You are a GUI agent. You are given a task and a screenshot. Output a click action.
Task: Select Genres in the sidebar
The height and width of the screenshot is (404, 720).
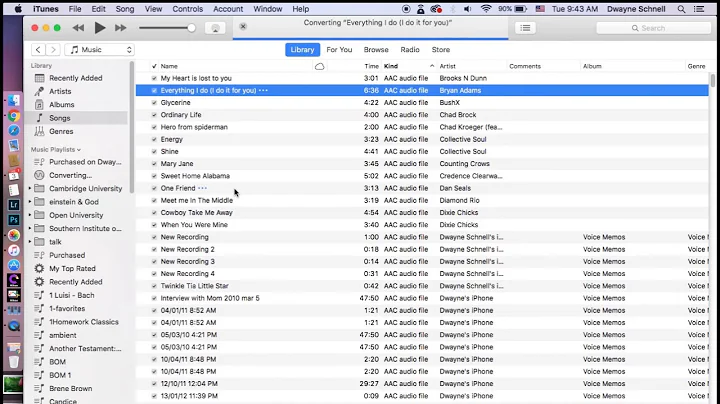tap(61, 131)
